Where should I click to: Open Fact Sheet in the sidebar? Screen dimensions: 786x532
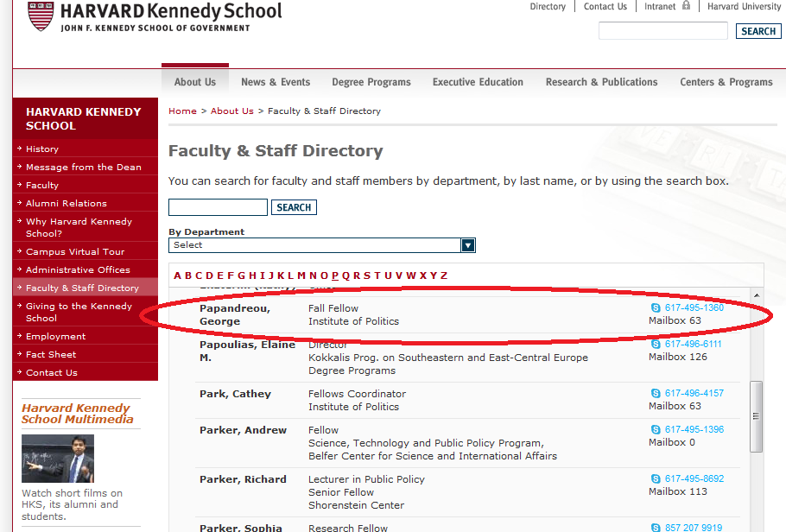(51, 354)
